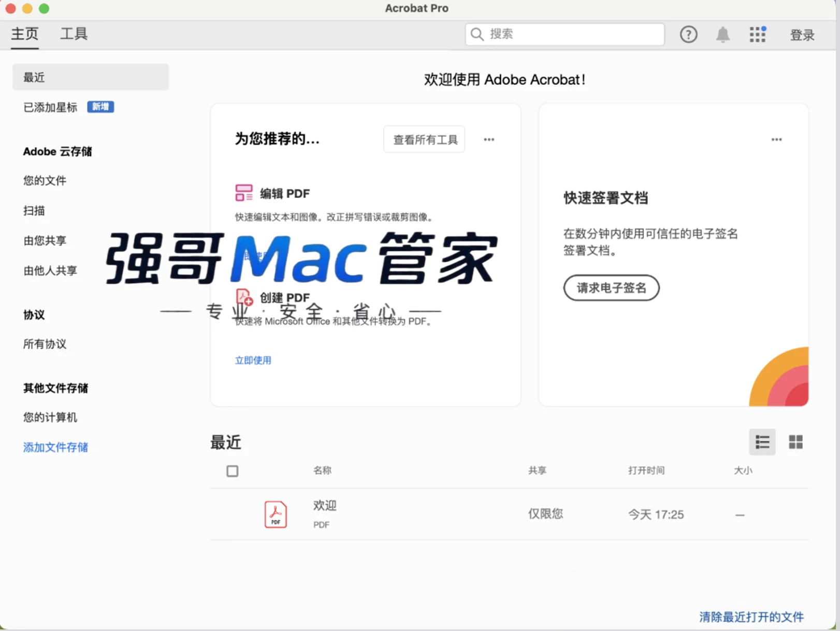Click the 创建 PDF tool icon
The height and width of the screenshot is (631, 840).
pyautogui.click(x=244, y=297)
